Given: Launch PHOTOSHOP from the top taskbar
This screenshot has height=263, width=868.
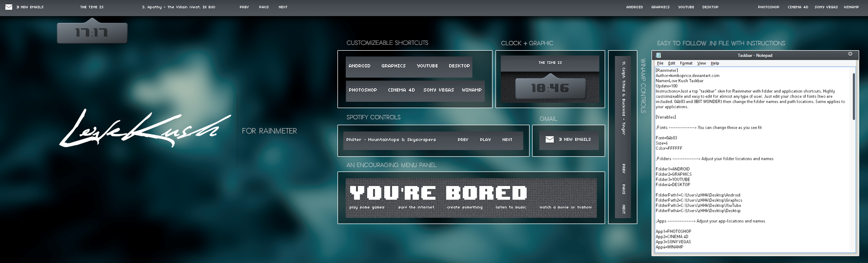Looking at the screenshot, I should click(769, 7).
